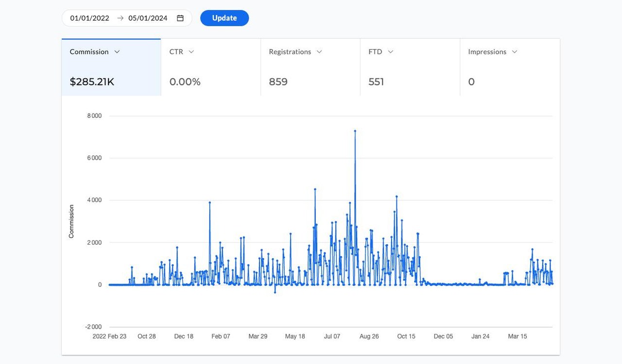
Task: Click the 0 impressions value
Action: pyautogui.click(x=471, y=82)
